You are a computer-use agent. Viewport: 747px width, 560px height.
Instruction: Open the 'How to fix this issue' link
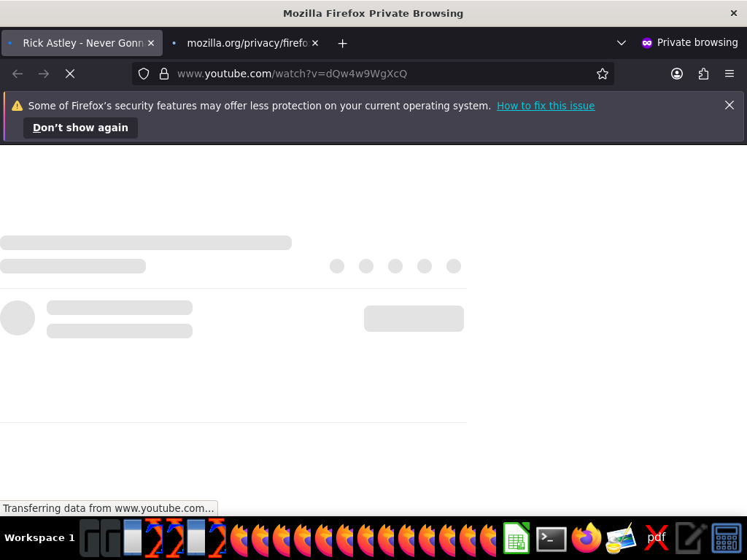[x=546, y=106]
